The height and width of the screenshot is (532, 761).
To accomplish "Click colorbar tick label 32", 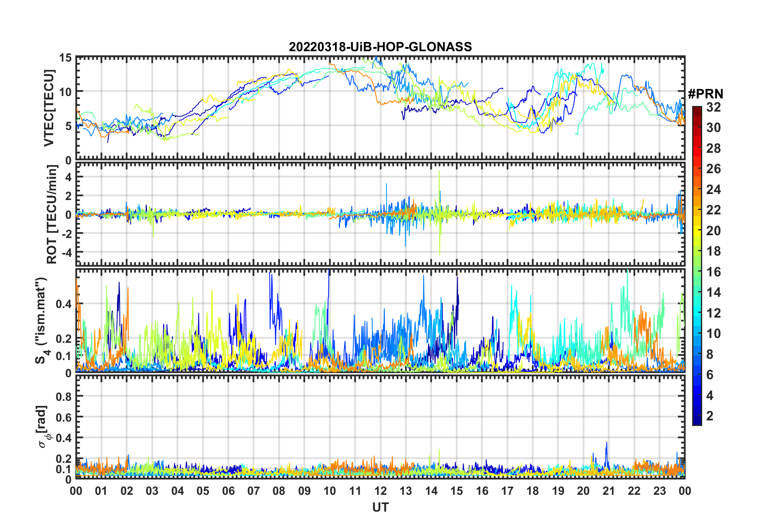I will (x=713, y=107).
